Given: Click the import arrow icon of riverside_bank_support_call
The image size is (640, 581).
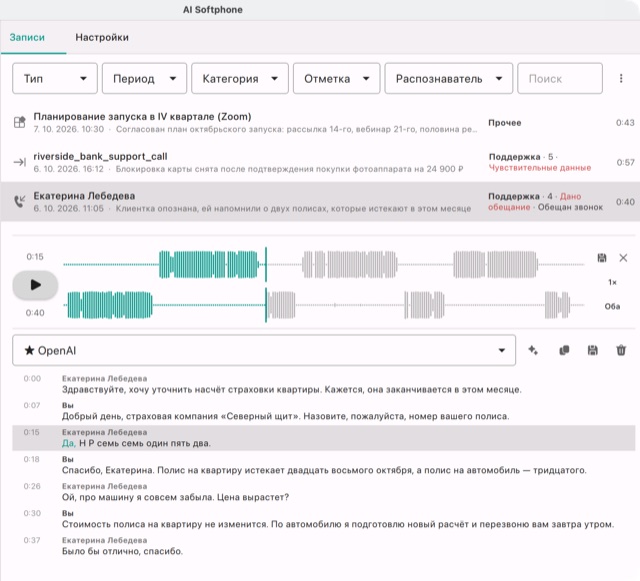Looking at the screenshot, I should [x=20, y=162].
